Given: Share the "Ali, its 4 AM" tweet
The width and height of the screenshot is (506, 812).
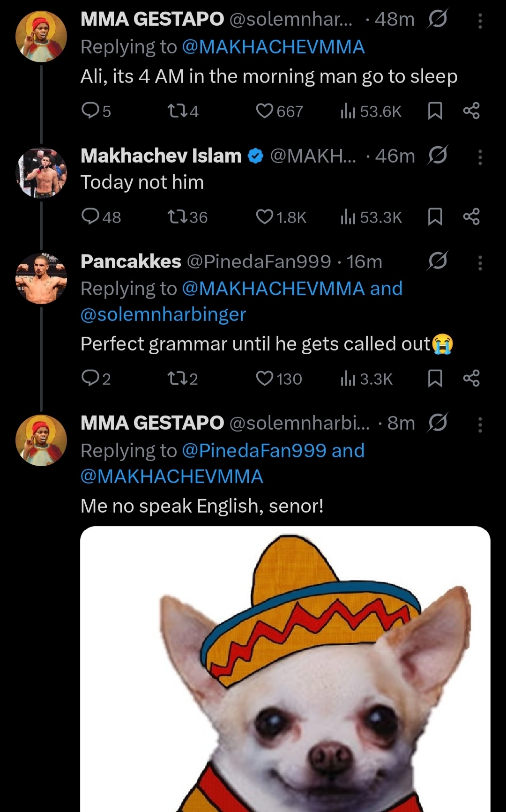Looking at the screenshot, I should (471, 111).
